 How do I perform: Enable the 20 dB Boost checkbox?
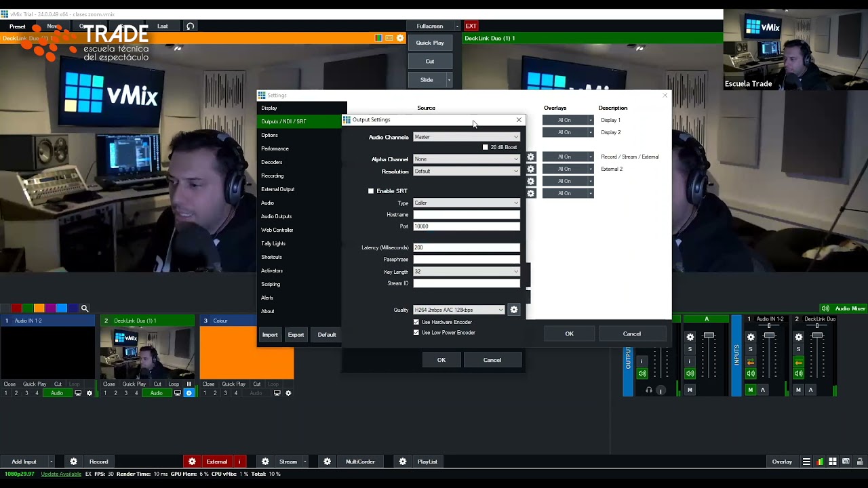tap(485, 147)
